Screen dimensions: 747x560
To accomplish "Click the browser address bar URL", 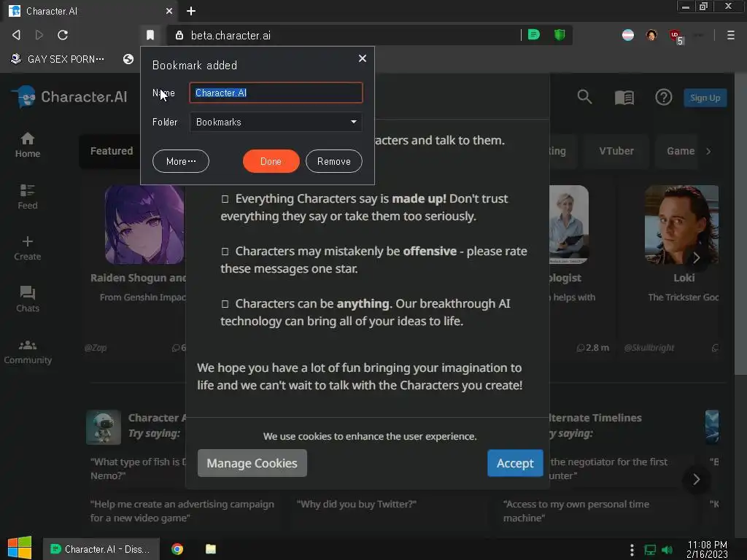I will point(231,35).
